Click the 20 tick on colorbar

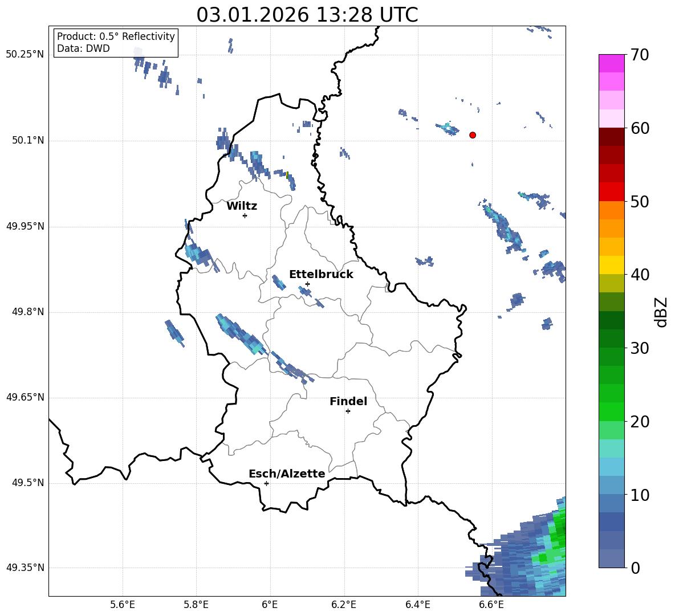640,422
